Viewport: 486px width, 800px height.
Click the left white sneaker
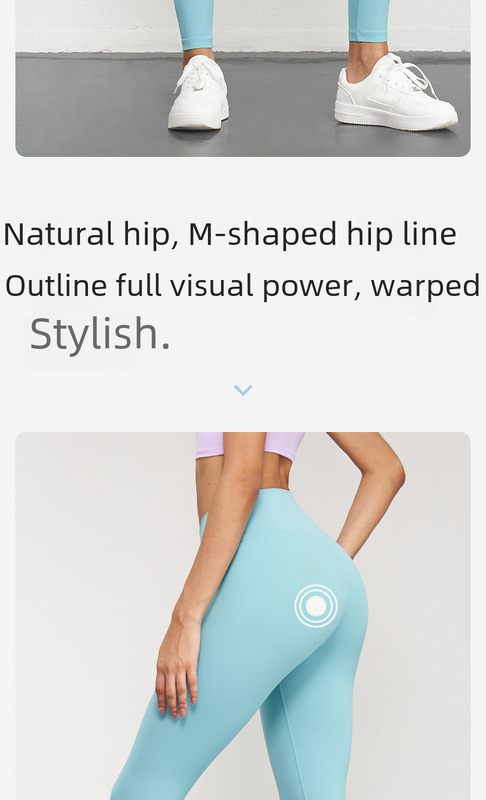pos(199,92)
